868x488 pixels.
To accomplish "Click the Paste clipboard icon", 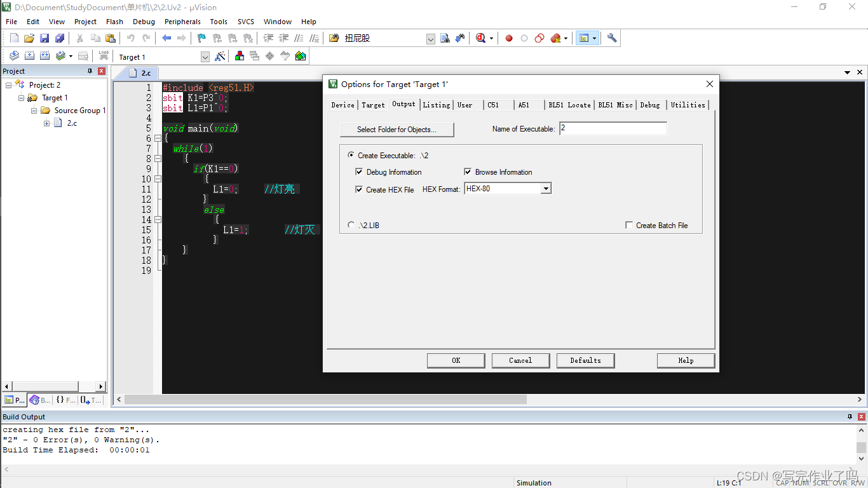I will click(x=111, y=38).
